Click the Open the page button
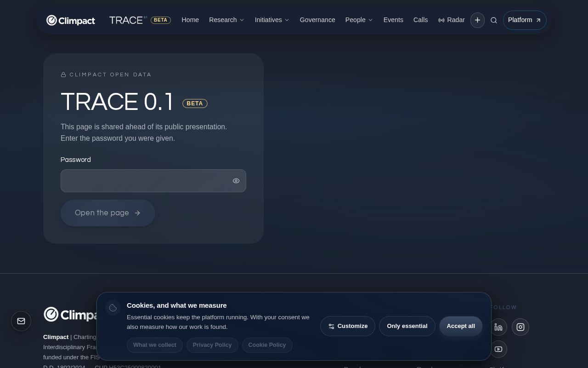588x368 pixels. [x=108, y=213]
